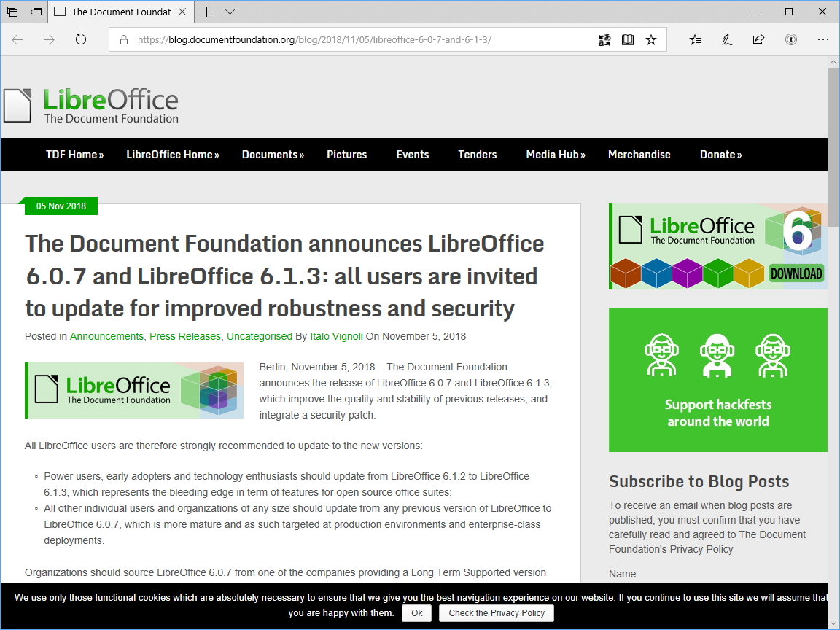Click LibreOffice 6 Download banner
840x630 pixels.
(x=717, y=246)
